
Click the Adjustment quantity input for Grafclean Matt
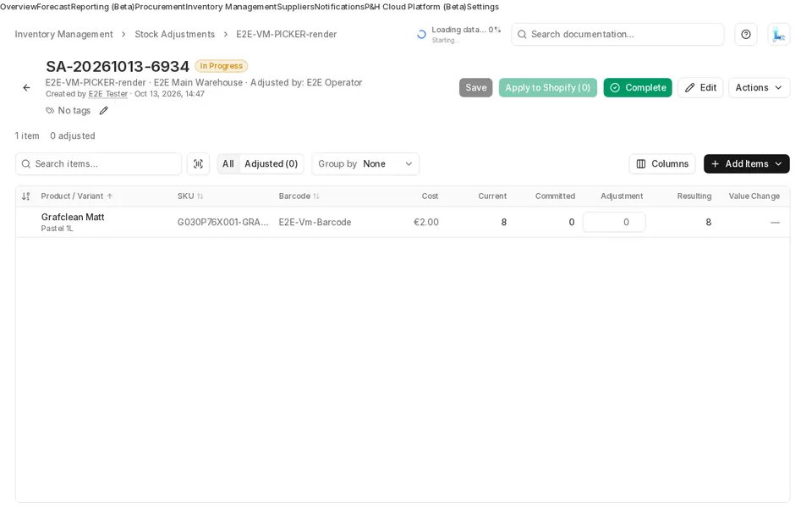coord(614,223)
